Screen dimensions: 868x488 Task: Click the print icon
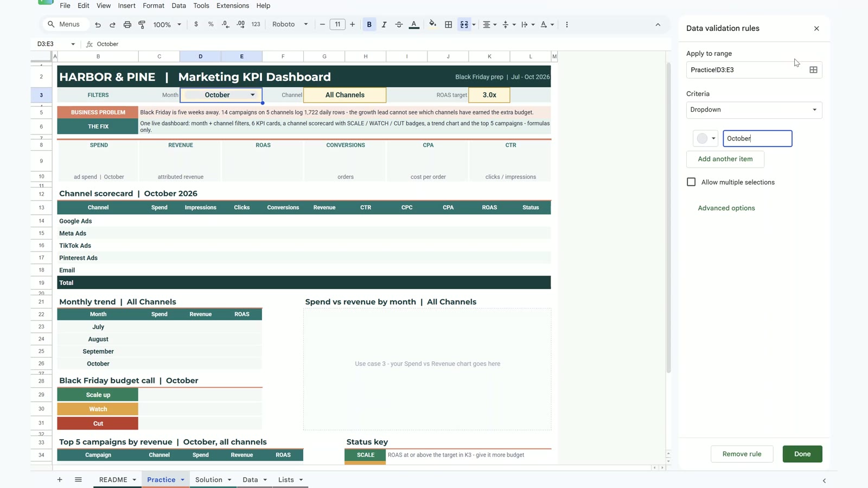127,24
